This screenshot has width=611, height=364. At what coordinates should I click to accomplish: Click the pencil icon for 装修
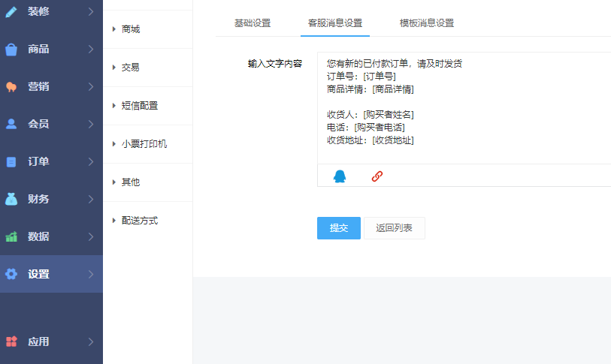[x=11, y=12]
